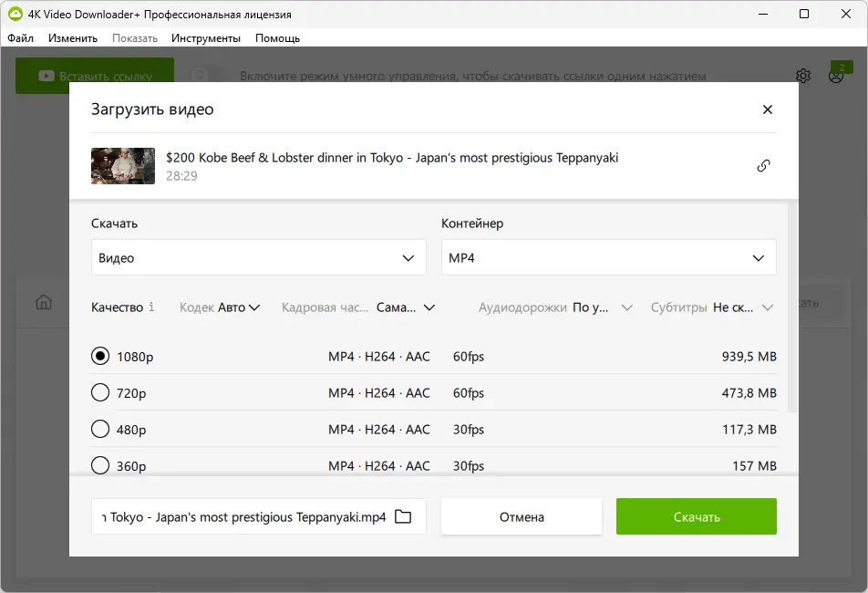Minimize the application window
This screenshot has height=593, width=868.
[x=763, y=14]
